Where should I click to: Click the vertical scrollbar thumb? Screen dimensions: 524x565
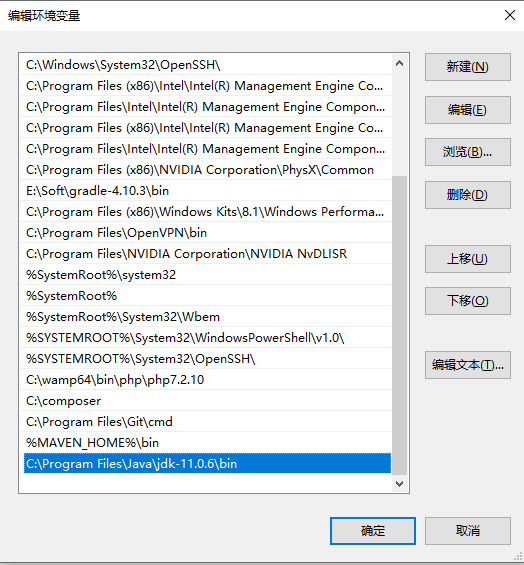click(x=399, y=325)
